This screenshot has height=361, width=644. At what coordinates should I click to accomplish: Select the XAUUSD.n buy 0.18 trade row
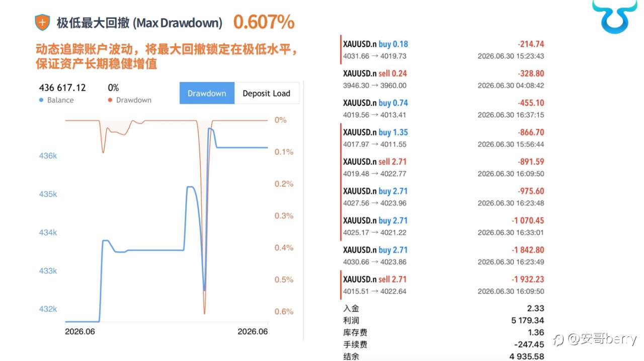[x=443, y=50]
